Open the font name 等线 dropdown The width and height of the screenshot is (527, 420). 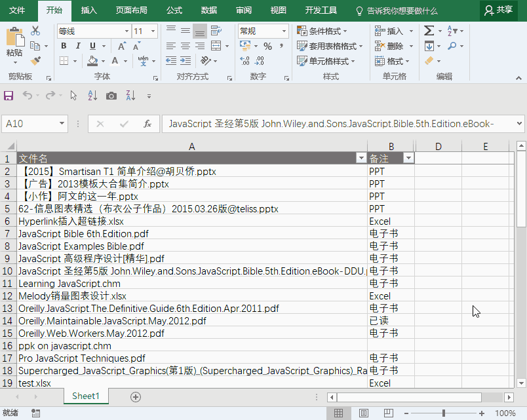point(127,31)
